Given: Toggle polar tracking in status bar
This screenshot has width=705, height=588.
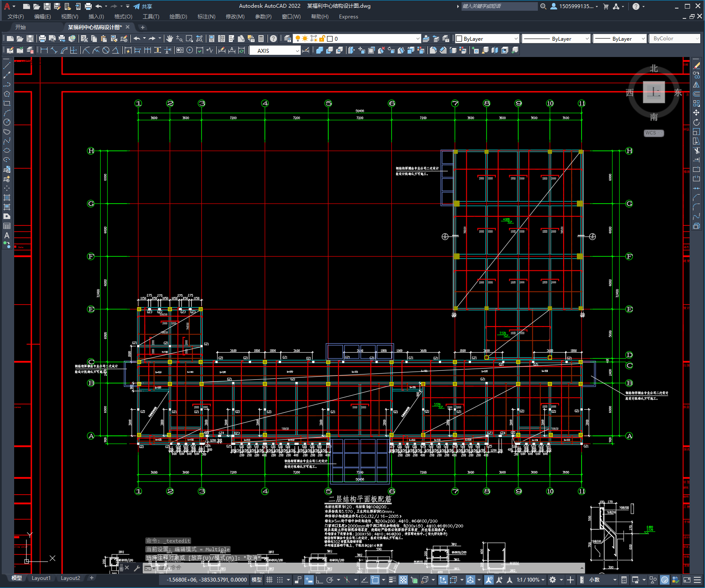Looking at the screenshot, I should [x=330, y=579].
